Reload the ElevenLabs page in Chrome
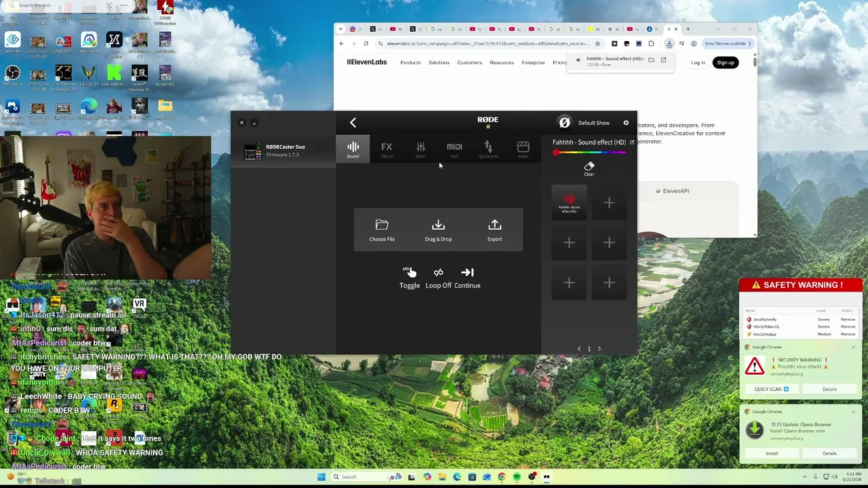Viewport: 868px width, 488px height. [x=366, y=43]
